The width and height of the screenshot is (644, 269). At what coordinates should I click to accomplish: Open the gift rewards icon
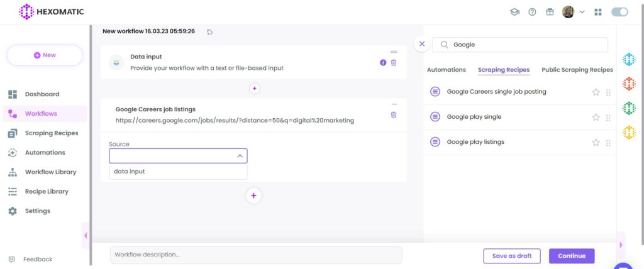tap(550, 12)
